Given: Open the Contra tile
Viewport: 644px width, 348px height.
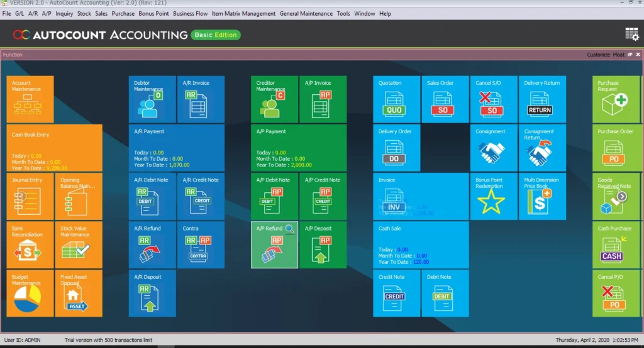Looking at the screenshot, I should (x=201, y=244).
